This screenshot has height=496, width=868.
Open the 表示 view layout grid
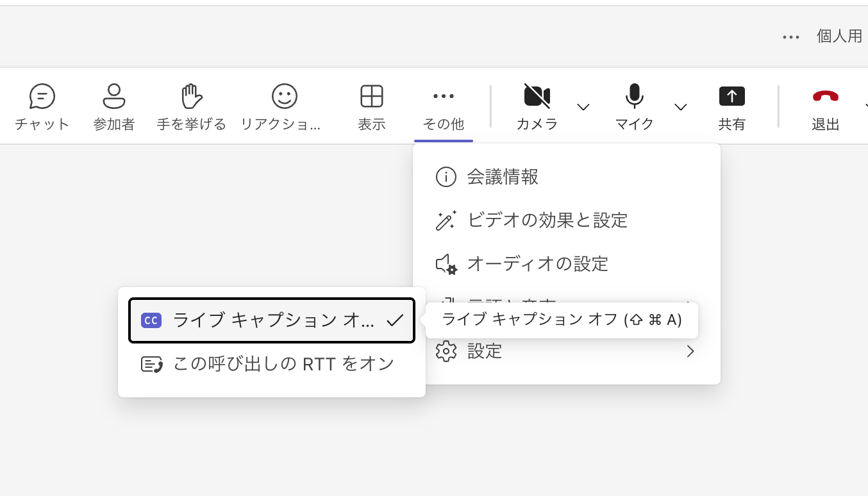372,97
